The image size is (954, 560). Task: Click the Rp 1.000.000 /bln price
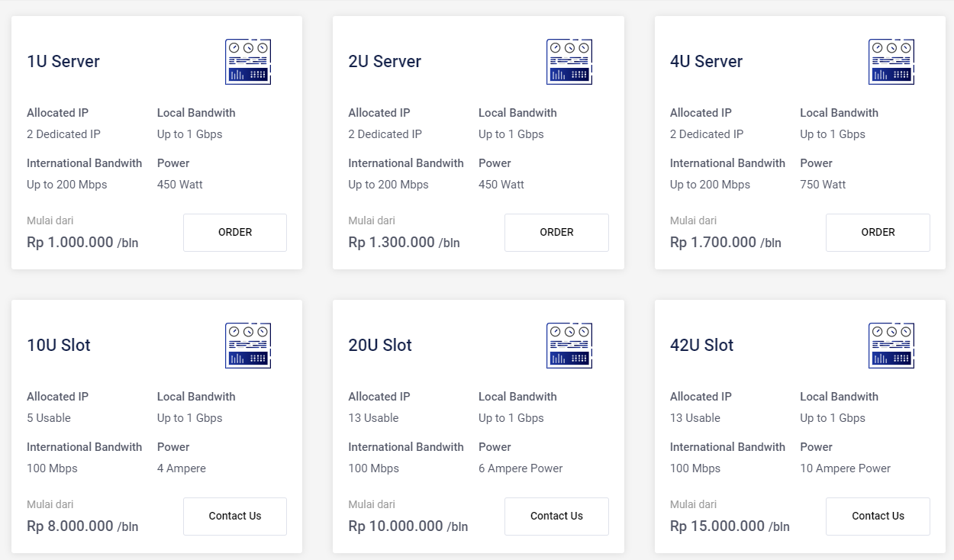pyautogui.click(x=82, y=243)
